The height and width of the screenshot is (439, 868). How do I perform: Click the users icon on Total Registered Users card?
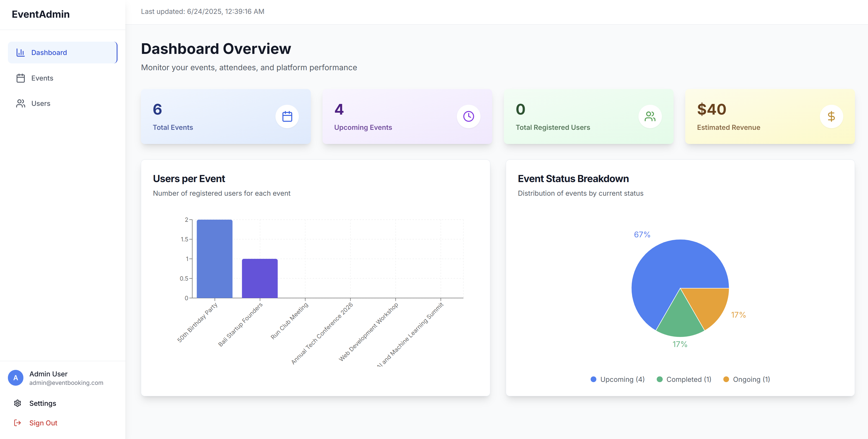tap(649, 116)
